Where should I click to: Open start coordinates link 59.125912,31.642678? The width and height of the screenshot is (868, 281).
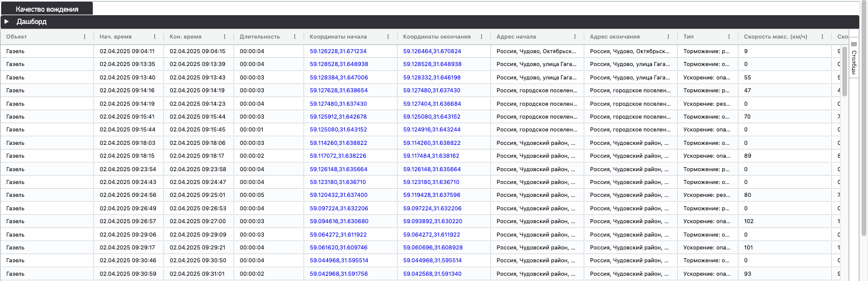pyautogui.click(x=338, y=116)
